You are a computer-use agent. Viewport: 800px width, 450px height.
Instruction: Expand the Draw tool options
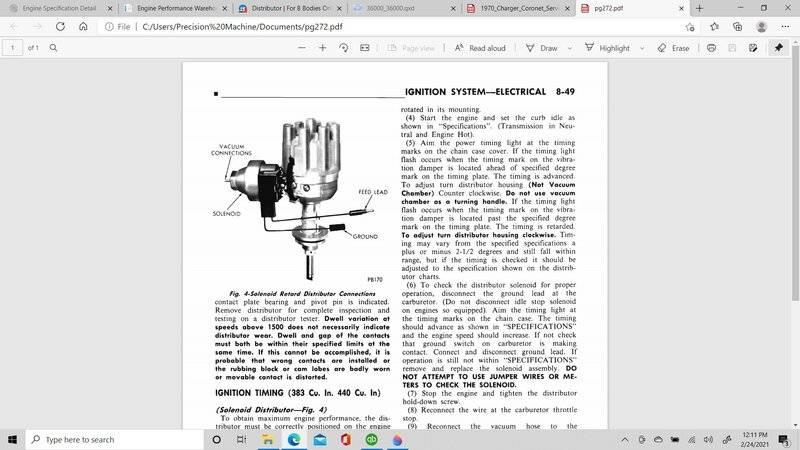[x=570, y=48]
